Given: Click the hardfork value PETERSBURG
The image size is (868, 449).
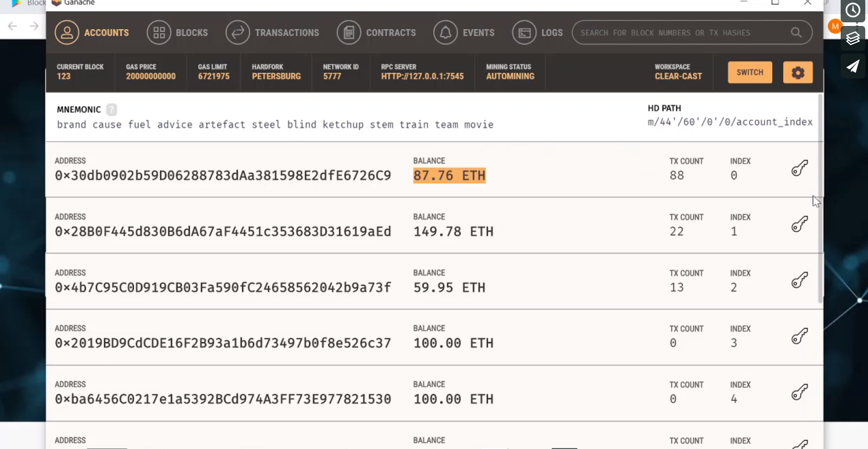Looking at the screenshot, I should (x=276, y=77).
